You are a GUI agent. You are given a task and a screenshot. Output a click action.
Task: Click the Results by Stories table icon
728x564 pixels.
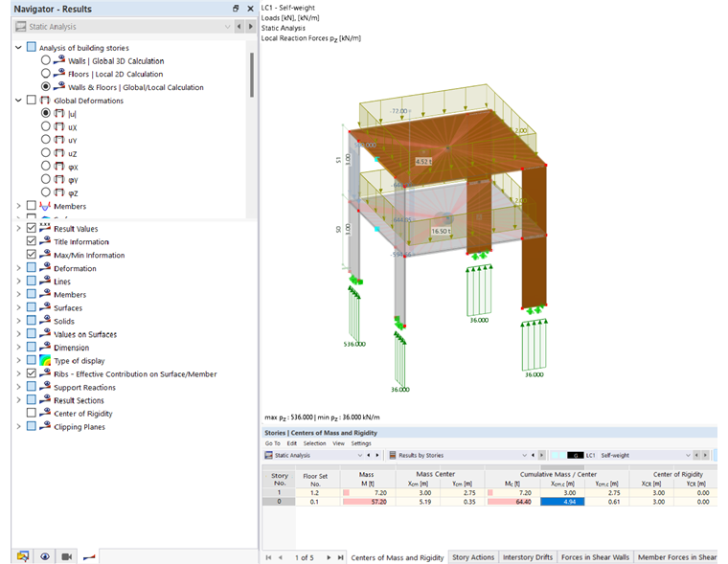(393, 456)
